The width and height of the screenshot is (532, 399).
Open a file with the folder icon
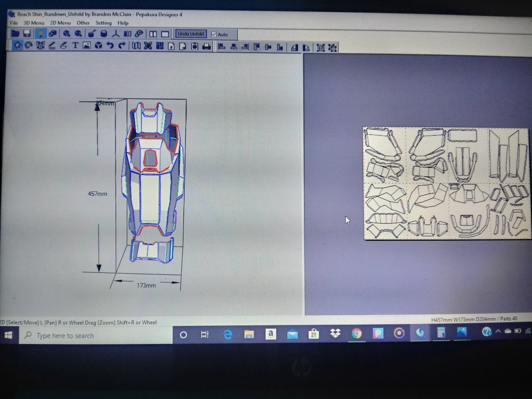click(15, 33)
